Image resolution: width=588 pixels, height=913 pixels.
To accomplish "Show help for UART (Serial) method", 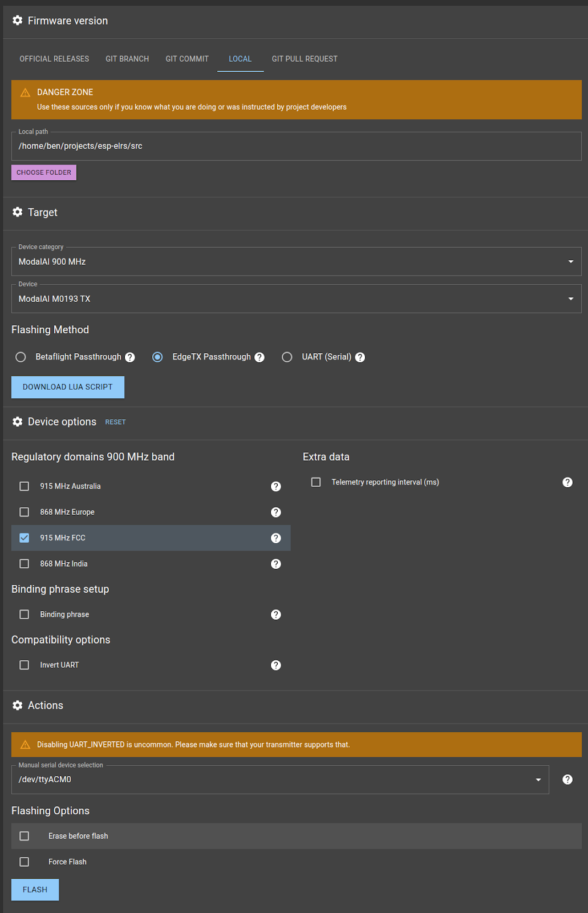I will click(x=360, y=357).
